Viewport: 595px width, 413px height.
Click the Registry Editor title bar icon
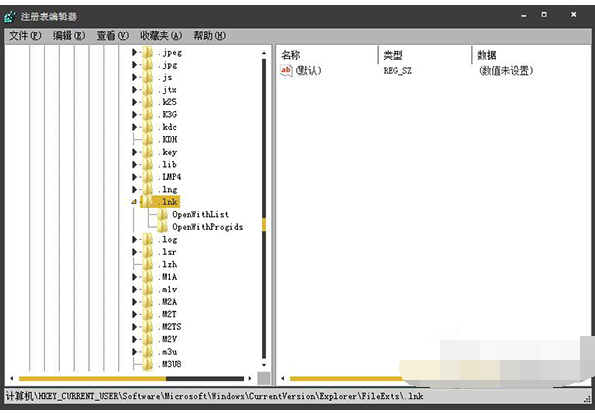coord(10,17)
